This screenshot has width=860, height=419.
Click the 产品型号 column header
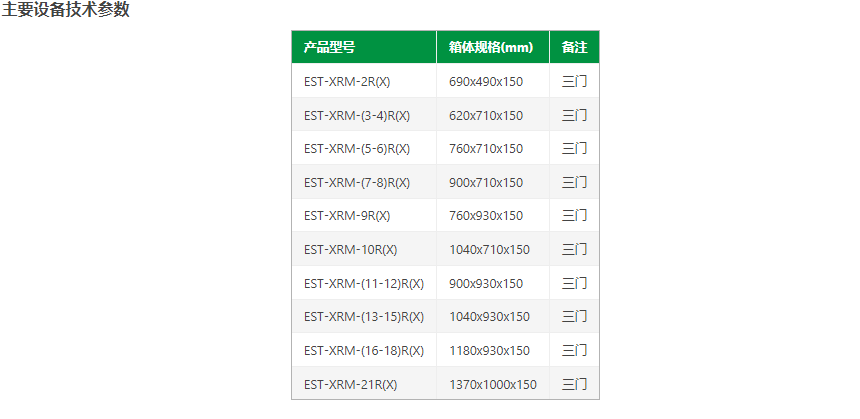pyautogui.click(x=329, y=47)
